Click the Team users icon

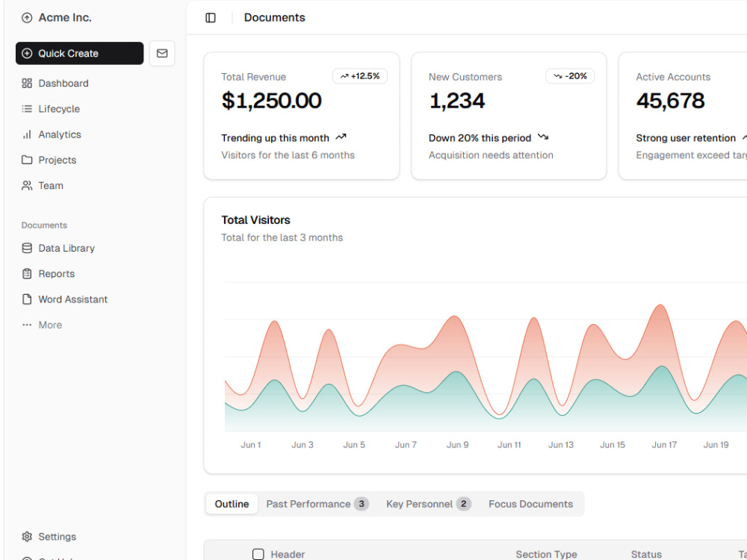(27, 186)
